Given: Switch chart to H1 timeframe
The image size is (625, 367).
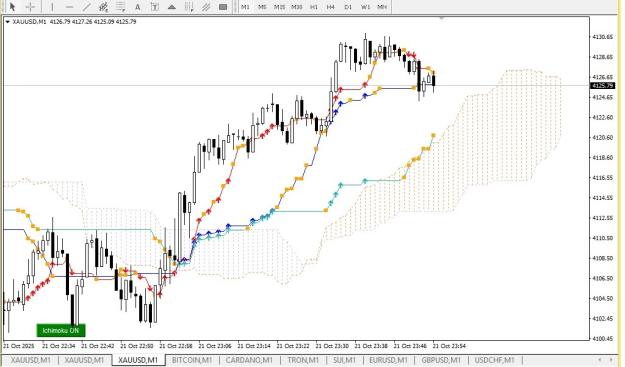Looking at the screenshot, I should (314, 7).
